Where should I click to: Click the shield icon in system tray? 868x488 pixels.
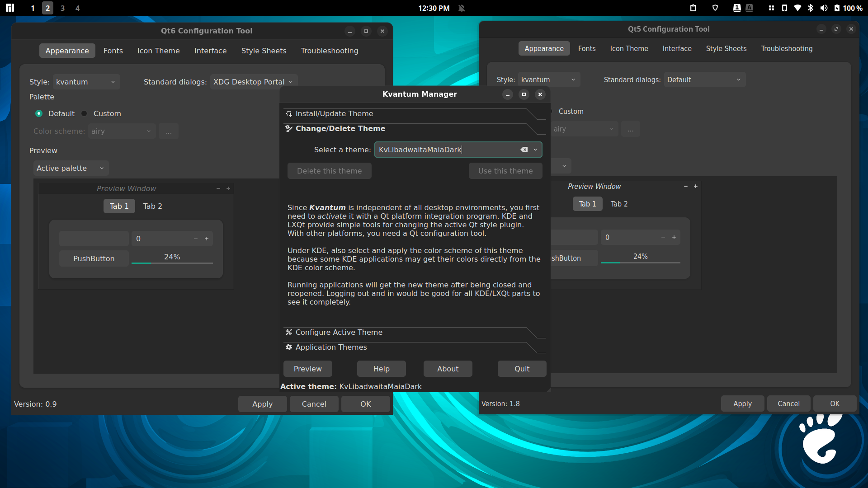click(x=715, y=8)
